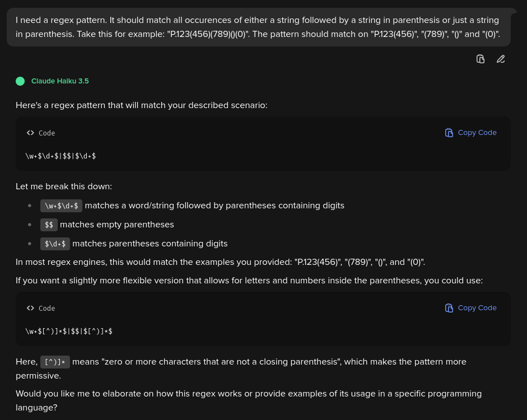Click the "Code" label heading the first code block
Image resolution: width=527 pixels, height=420 pixels.
point(46,133)
